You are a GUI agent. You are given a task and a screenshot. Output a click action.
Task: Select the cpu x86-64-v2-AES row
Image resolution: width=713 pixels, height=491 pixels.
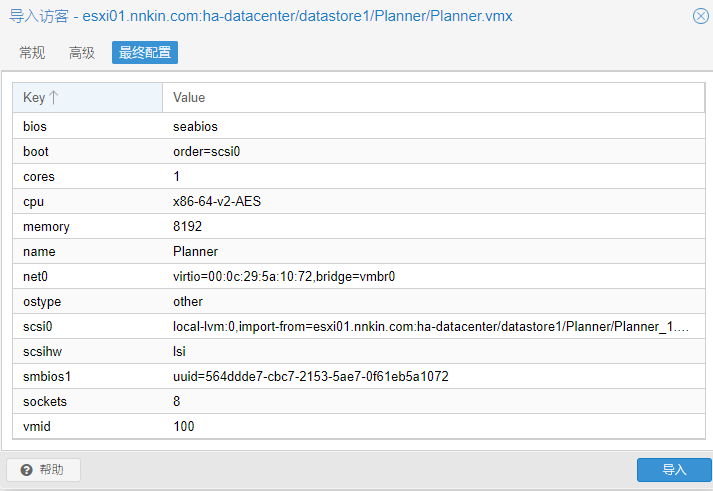coord(358,202)
